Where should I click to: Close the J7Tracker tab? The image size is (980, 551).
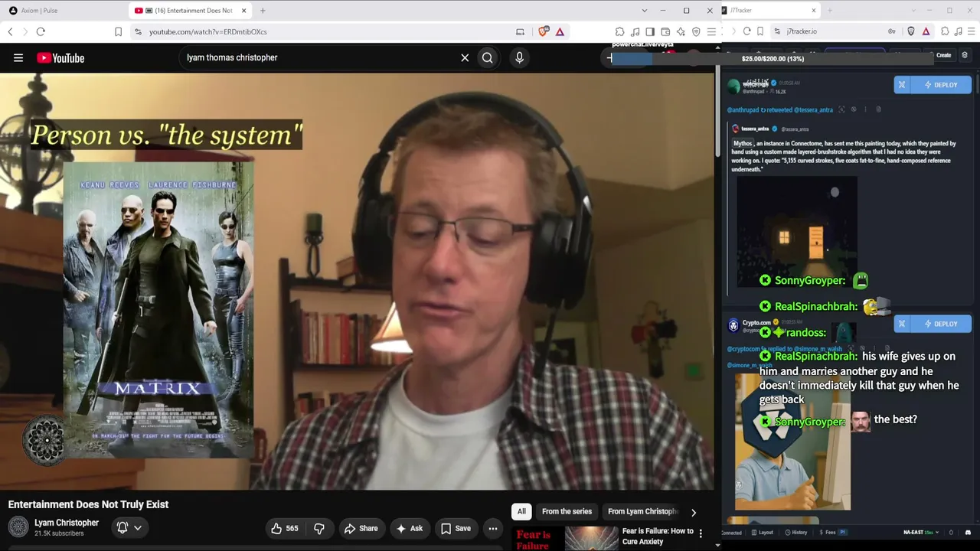(814, 11)
